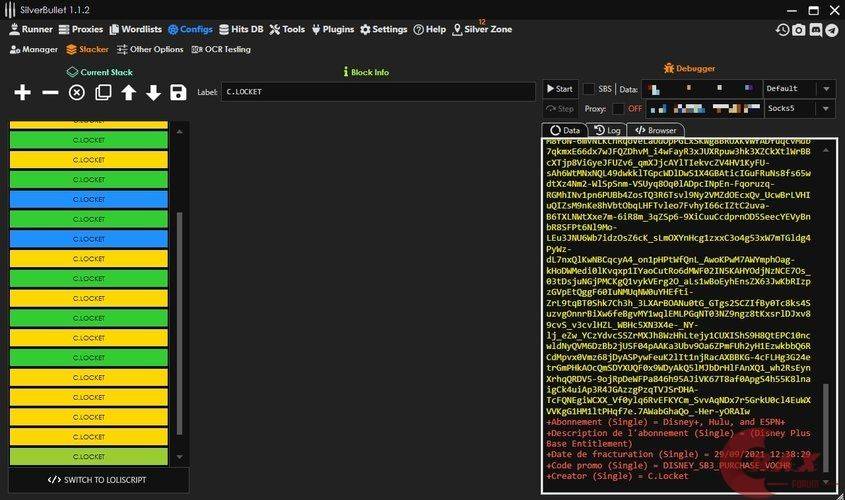Open the Configs section

point(190,30)
